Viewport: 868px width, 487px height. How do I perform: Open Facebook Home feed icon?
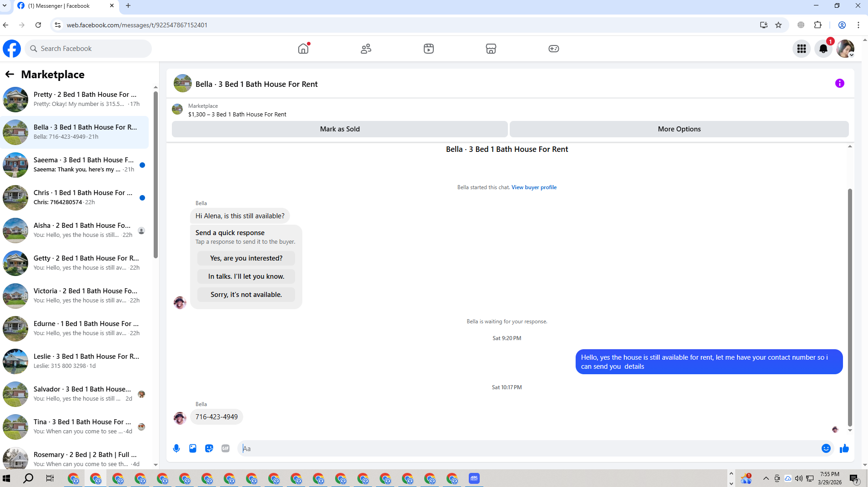303,49
